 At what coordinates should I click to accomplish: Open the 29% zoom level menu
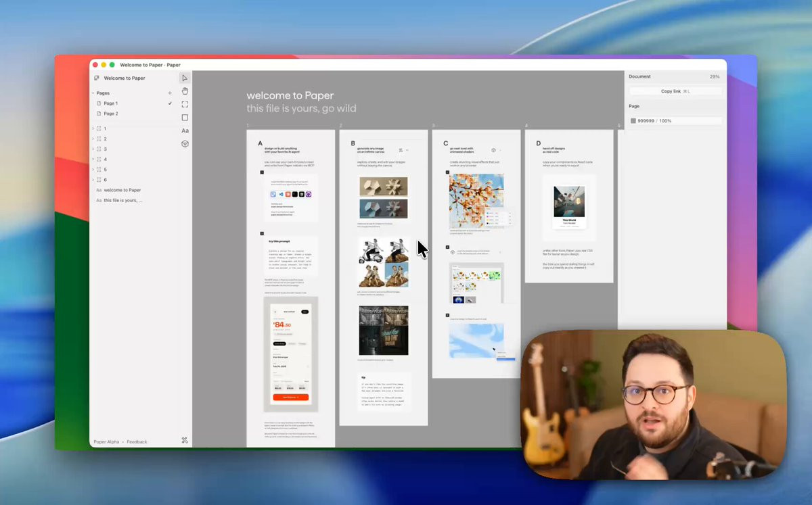[x=715, y=77]
